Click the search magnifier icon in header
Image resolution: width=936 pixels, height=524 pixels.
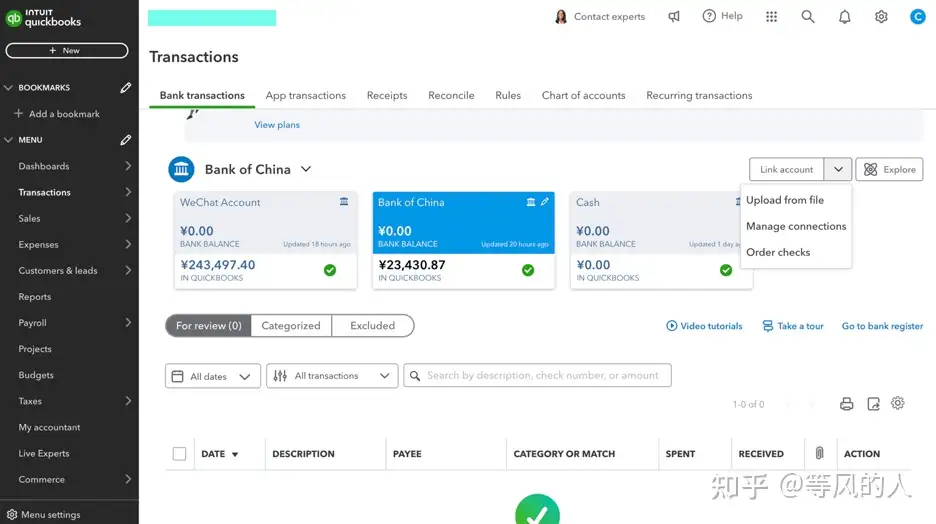click(x=808, y=17)
